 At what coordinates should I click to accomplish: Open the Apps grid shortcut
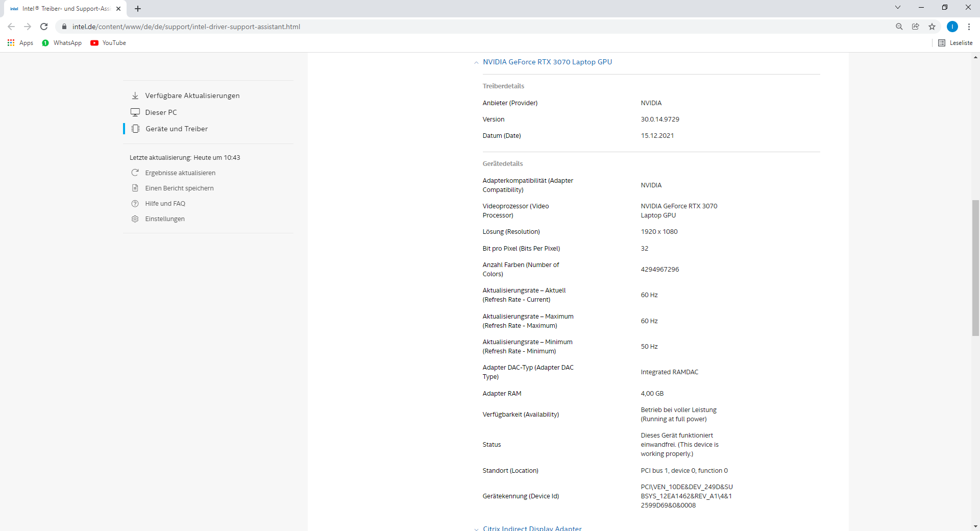[20, 43]
